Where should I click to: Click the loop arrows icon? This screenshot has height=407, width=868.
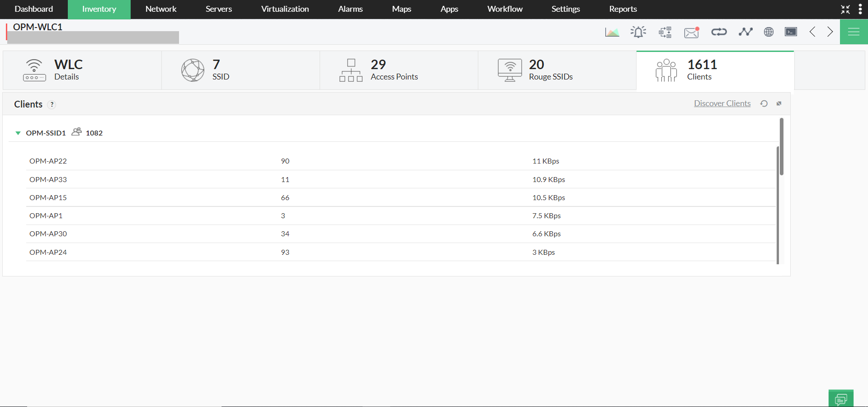[x=719, y=32]
